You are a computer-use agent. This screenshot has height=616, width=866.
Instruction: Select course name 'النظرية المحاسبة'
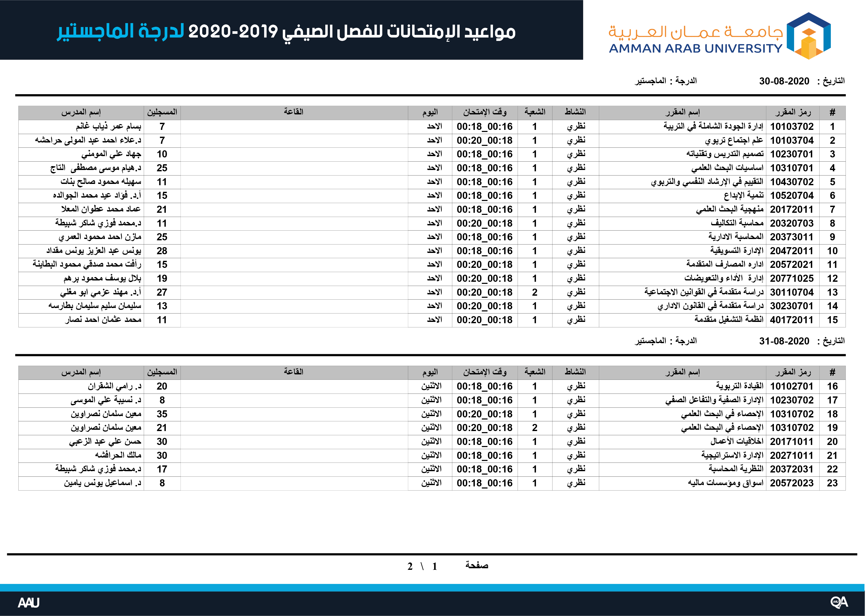736,469
